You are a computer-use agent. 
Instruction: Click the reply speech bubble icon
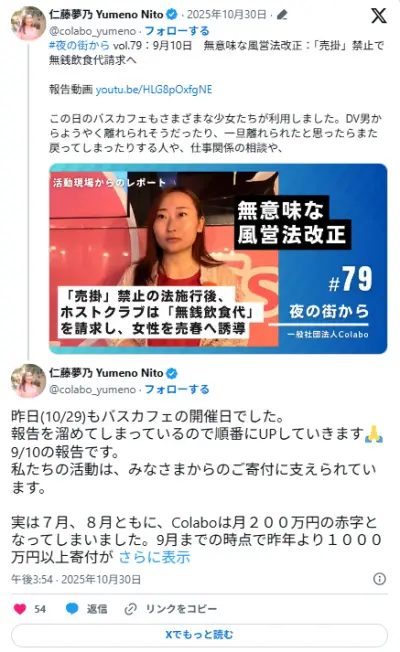coord(72,609)
